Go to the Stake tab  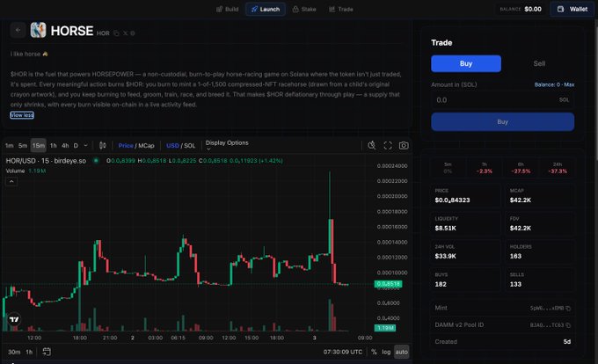[304, 9]
